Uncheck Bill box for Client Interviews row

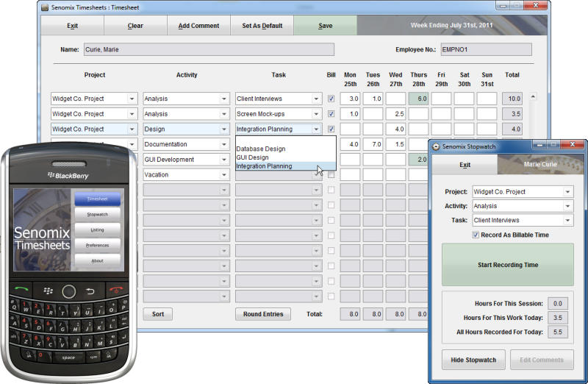pos(331,99)
